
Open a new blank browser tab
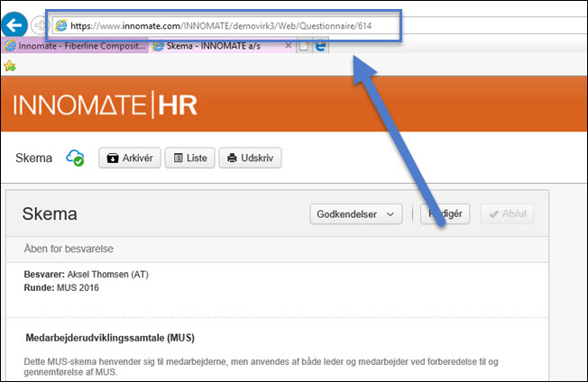tap(305, 46)
